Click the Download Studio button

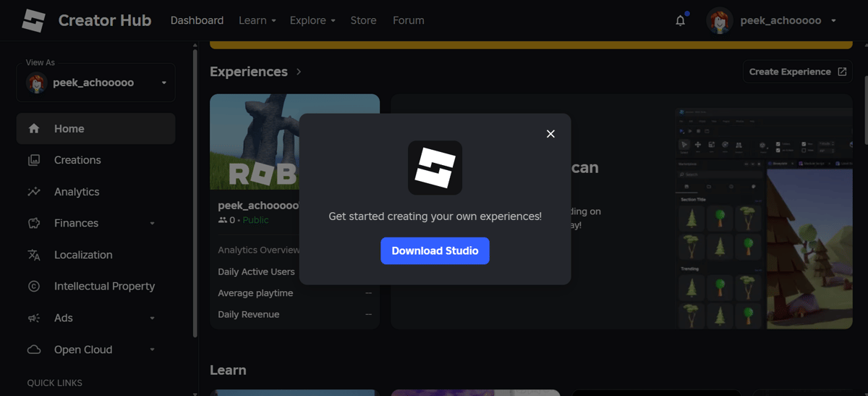click(x=435, y=250)
